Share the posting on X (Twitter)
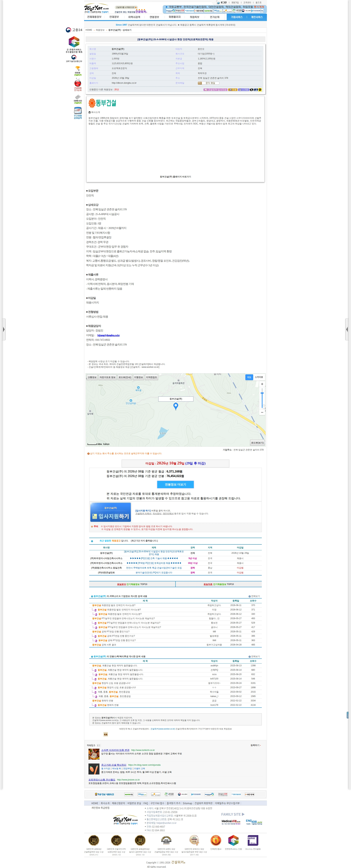This screenshot has width=351, height=868. tap(252, 90)
